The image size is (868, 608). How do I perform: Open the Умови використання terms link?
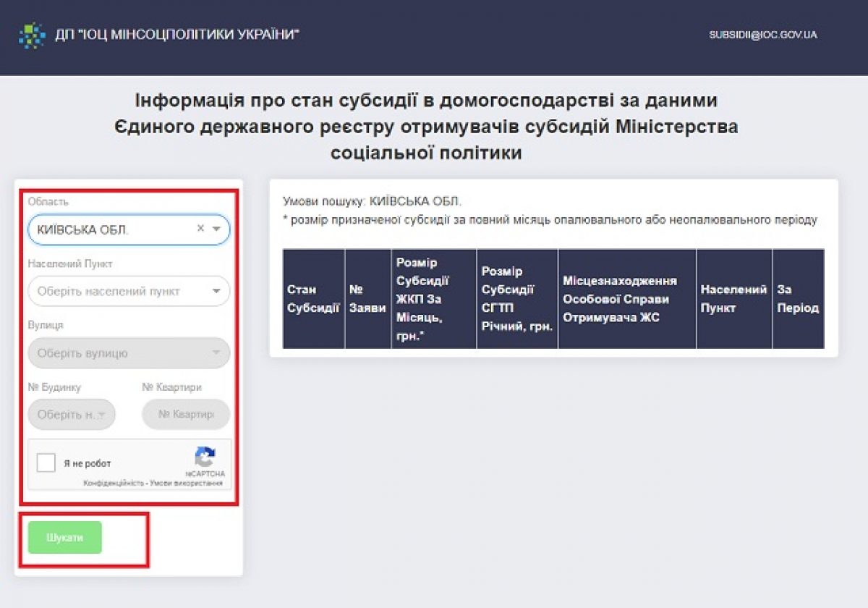coord(186,483)
